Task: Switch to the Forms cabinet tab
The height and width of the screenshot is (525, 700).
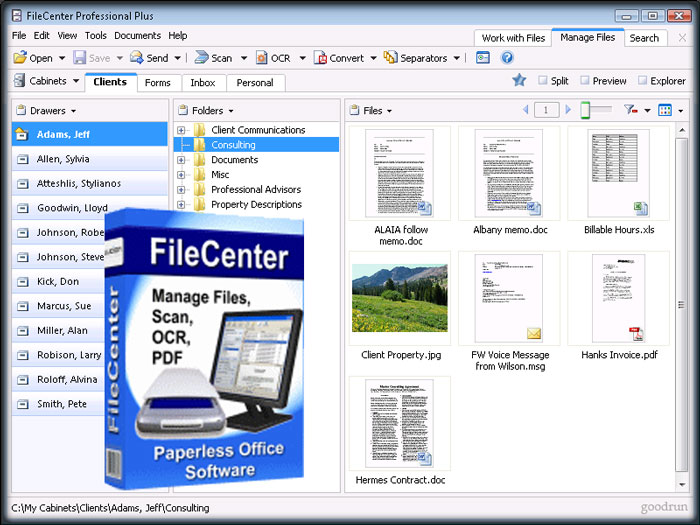Action: tap(158, 83)
